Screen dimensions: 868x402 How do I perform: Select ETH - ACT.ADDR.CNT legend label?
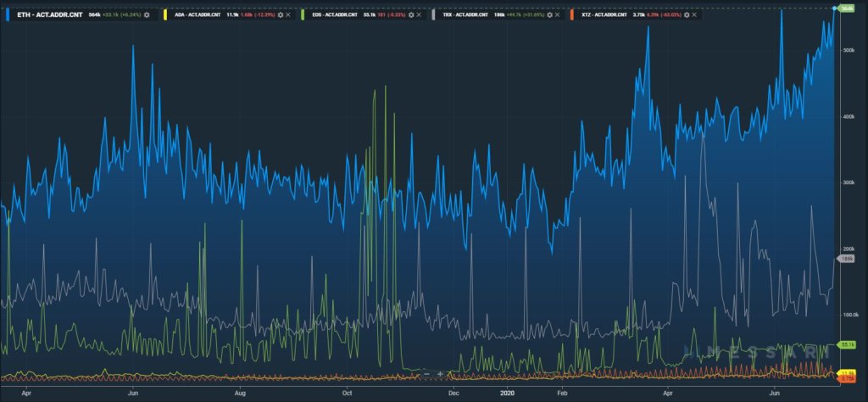tap(50, 15)
